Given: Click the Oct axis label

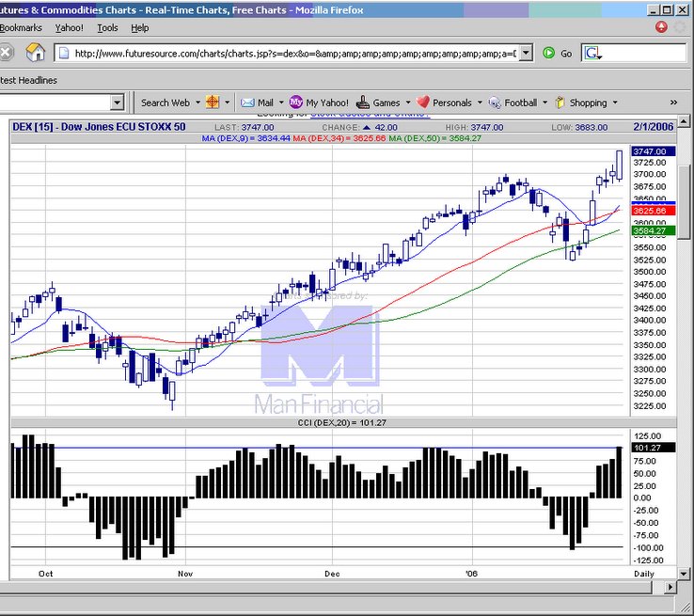Looking at the screenshot, I should point(45,574).
